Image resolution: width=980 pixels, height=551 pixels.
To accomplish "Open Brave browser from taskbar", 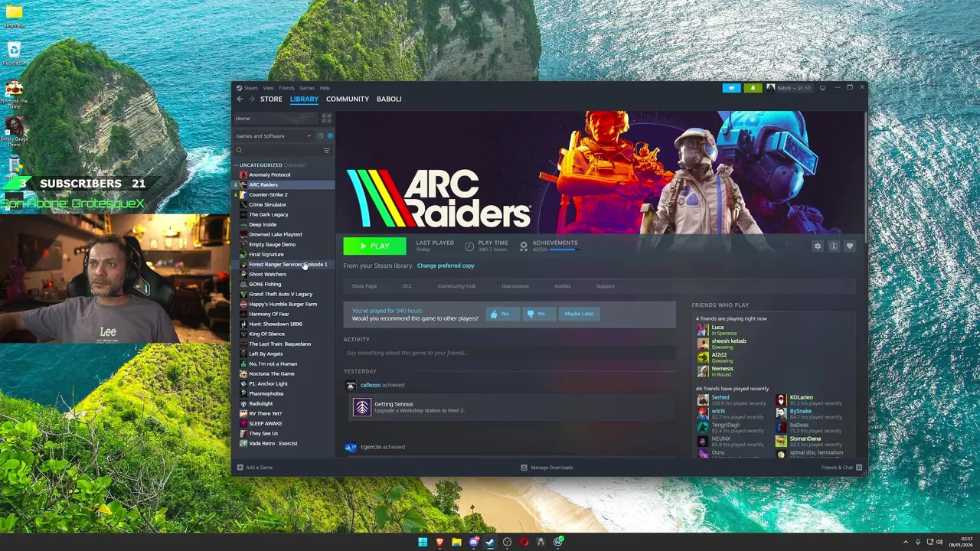I will click(439, 542).
